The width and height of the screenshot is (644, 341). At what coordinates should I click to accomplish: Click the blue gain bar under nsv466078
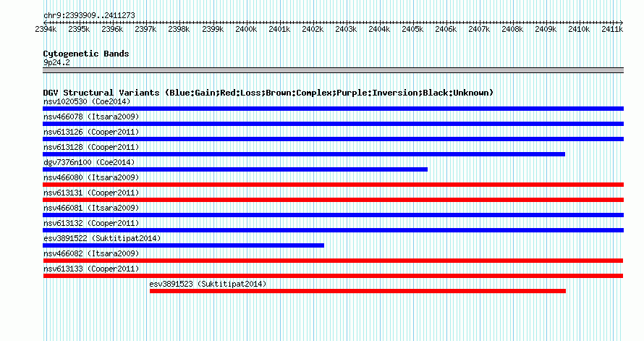click(x=333, y=124)
